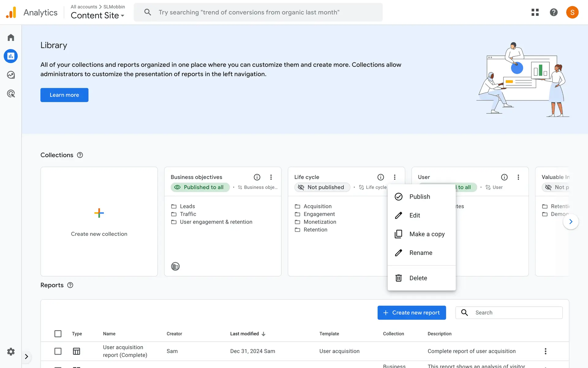Click Create new report button
Image resolution: width=588 pixels, height=368 pixels.
point(411,312)
